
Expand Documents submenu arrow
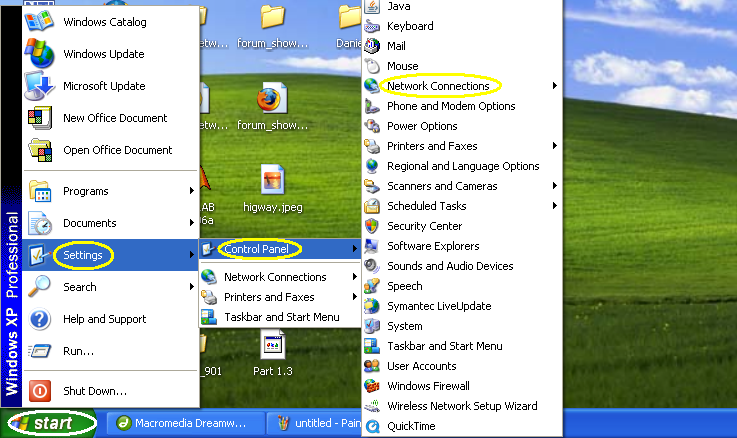[x=191, y=223]
